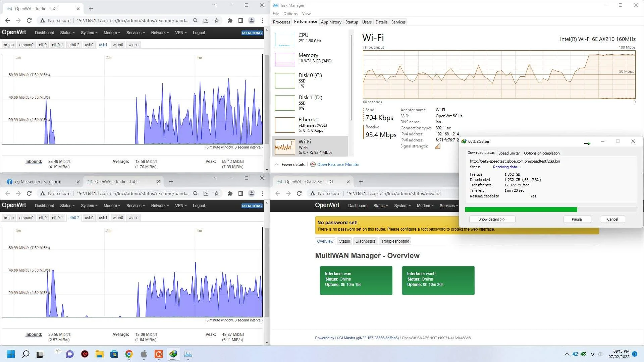Open Windows Start menu
This screenshot has height=362, width=644.
[x=11, y=354]
